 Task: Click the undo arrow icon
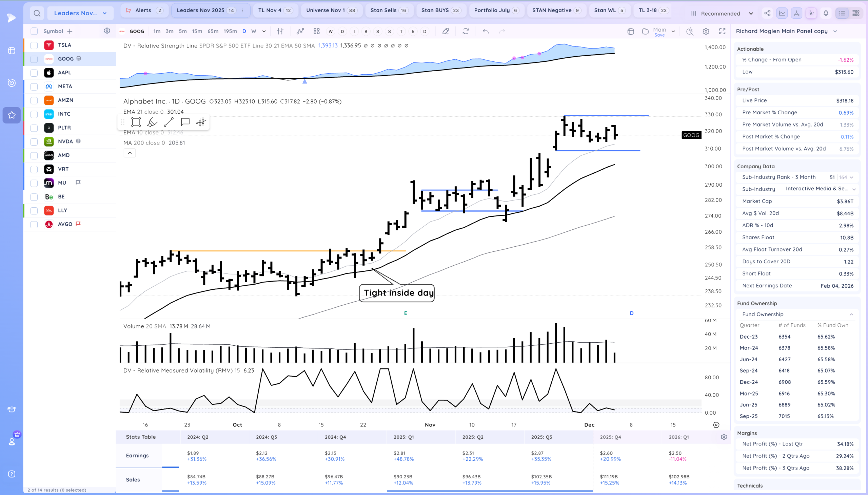pyautogui.click(x=486, y=31)
